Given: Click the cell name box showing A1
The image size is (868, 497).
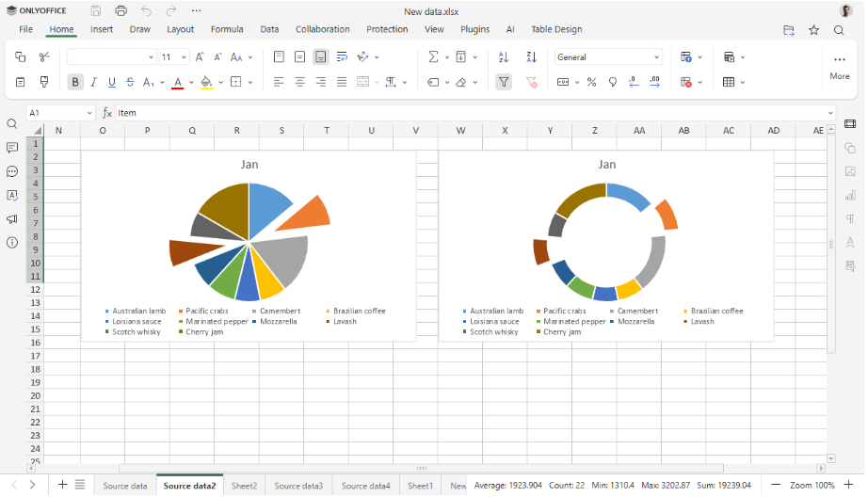Looking at the screenshot, I should click(x=56, y=113).
